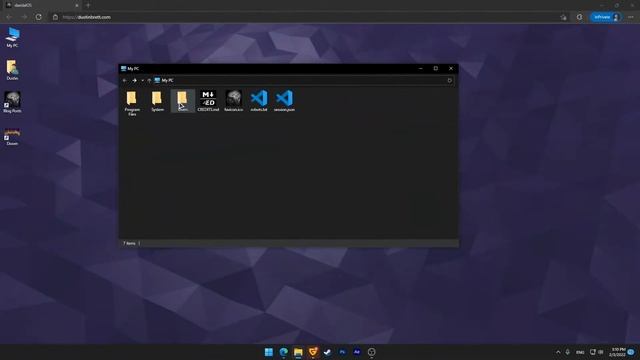640x360 pixels.
Task: View site information lock icon
Action: click(x=55, y=17)
